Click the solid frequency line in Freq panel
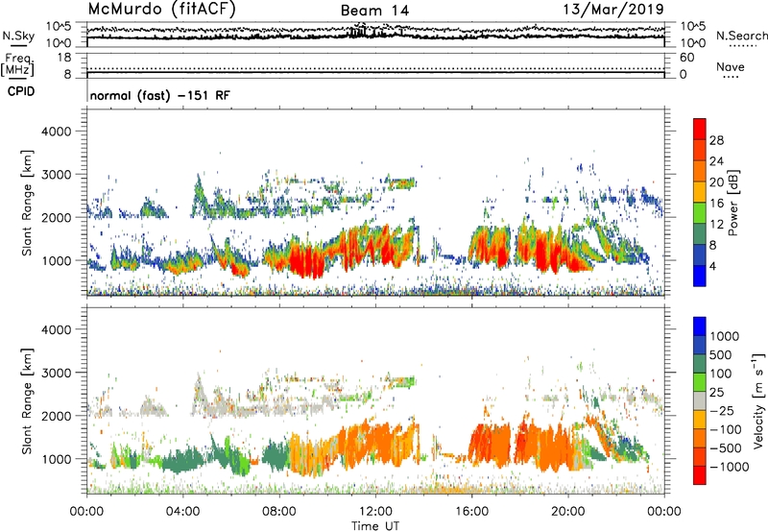The height and width of the screenshot is (532, 768). coord(375,73)
